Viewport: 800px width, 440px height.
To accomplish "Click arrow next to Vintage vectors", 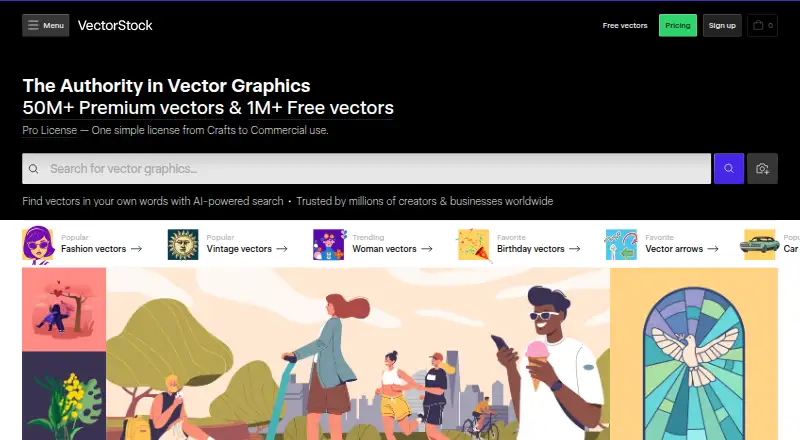I will tap(282, 249).
